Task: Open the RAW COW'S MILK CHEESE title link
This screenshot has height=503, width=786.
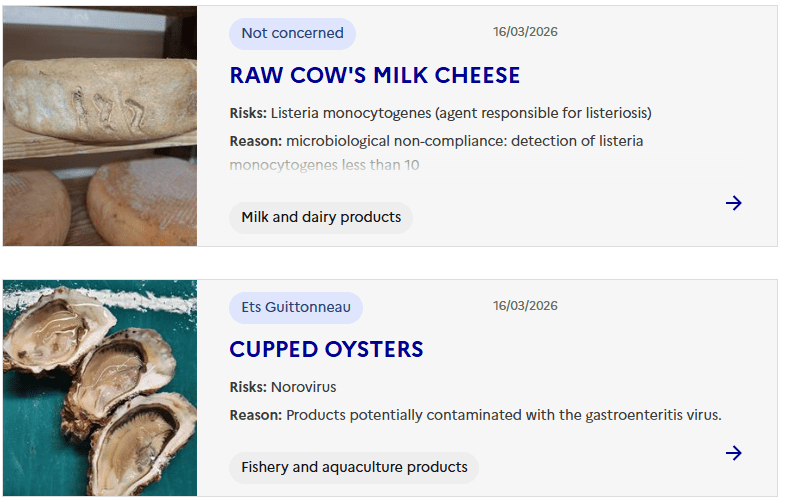Action: tap(375, 75)
